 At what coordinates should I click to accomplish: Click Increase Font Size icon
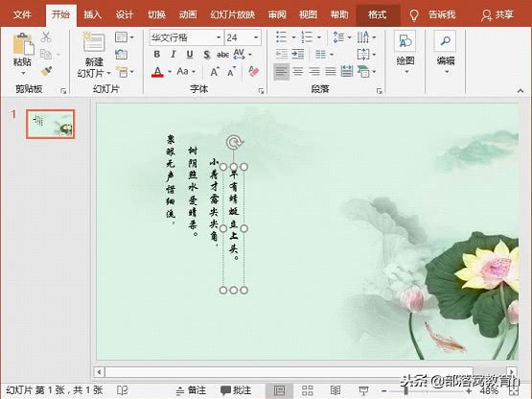[x=215, y=72]
